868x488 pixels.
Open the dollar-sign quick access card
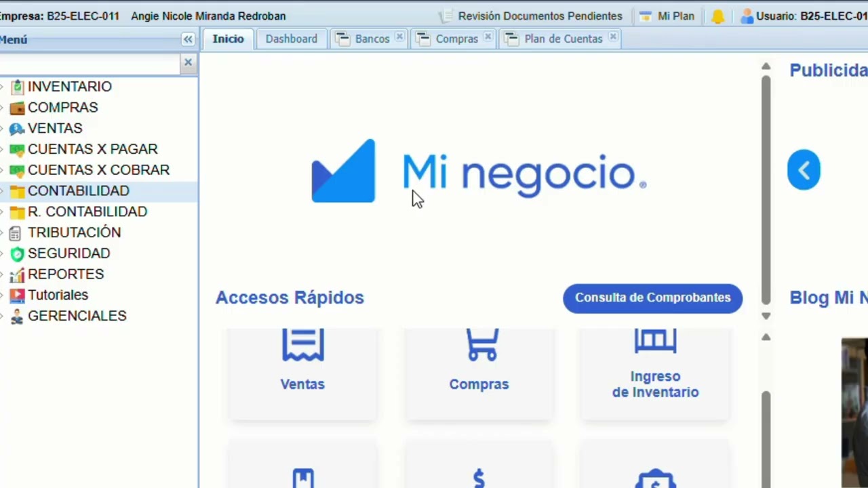[x=479, y=464]
